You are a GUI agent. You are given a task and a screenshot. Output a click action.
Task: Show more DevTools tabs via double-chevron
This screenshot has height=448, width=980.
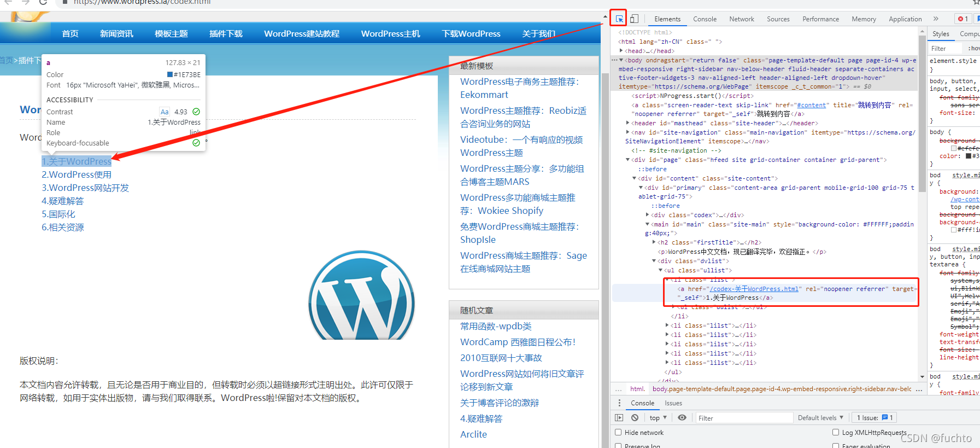pyautogui.click(x=936, y=19)
